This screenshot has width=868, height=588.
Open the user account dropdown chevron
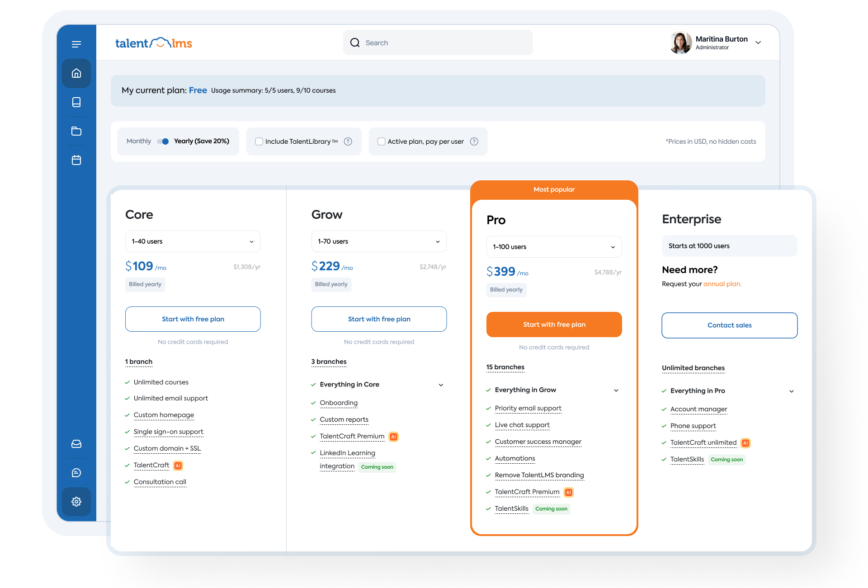click(758, 42)
